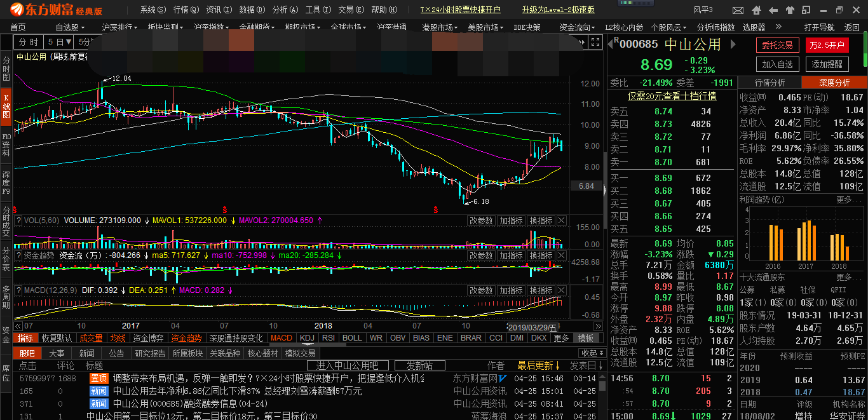Viewport: 868px width, 420px height.
Task: Select the MACD indicator tab
Action: [281, 338]
